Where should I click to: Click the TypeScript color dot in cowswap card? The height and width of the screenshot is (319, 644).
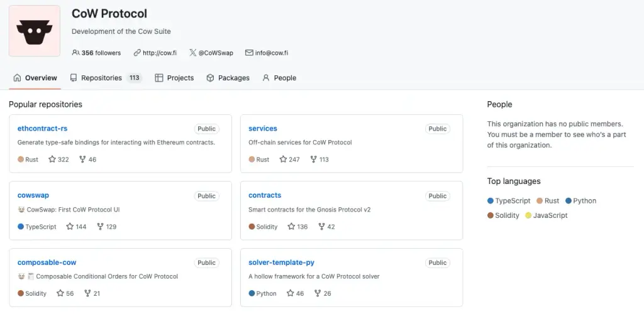tap(21, 226)
